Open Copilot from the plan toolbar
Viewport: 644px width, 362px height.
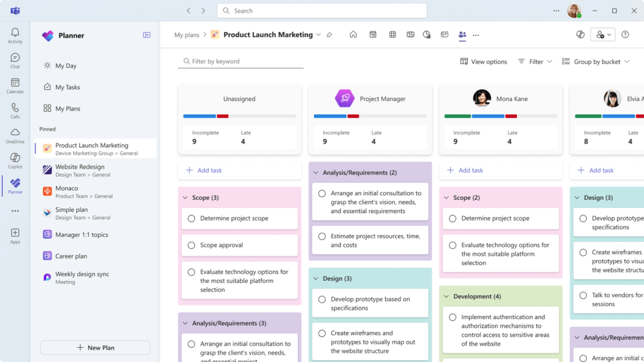coord(580,35)
